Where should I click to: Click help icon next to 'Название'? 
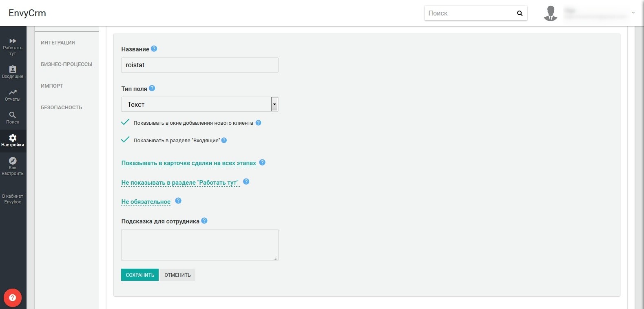point(154,49)
